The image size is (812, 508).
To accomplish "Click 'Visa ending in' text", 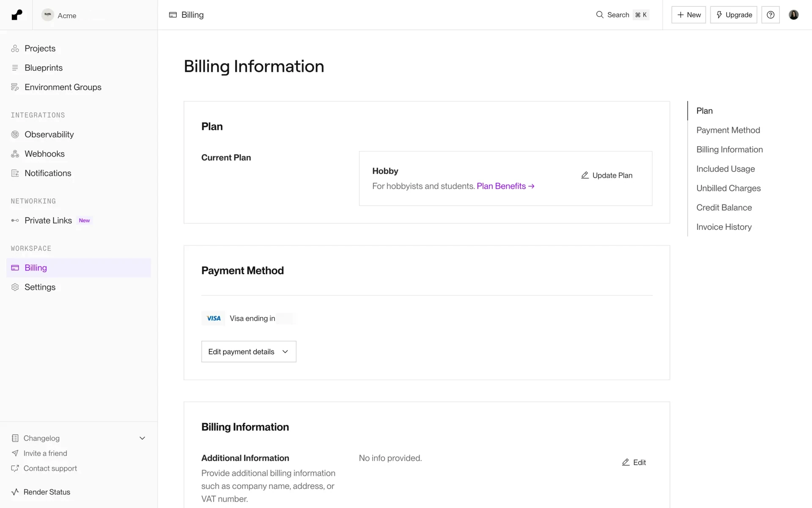I will click(252, 318).
